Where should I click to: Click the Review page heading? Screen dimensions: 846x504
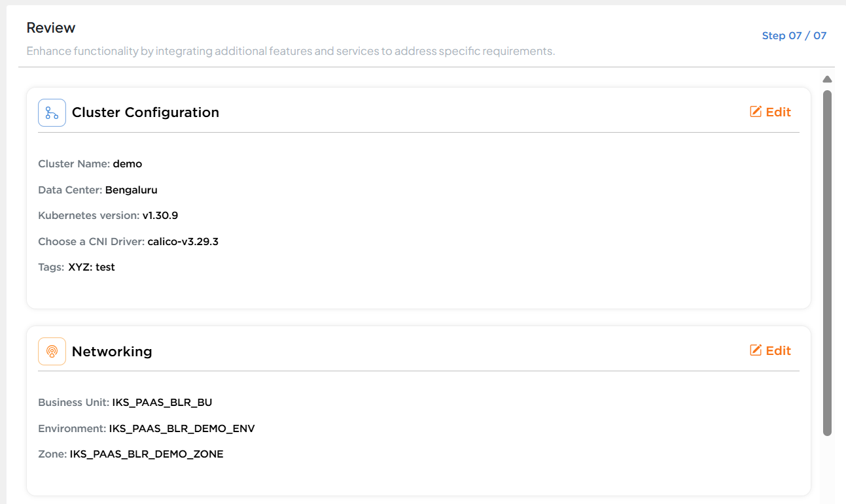click(x=51, y=27)
